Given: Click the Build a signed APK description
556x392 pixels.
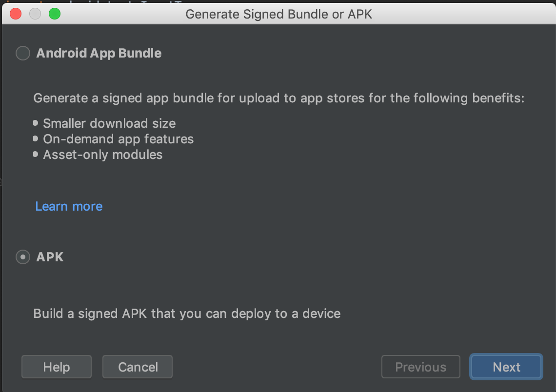Looking at the screenshot, I should (x=187, y=313).
